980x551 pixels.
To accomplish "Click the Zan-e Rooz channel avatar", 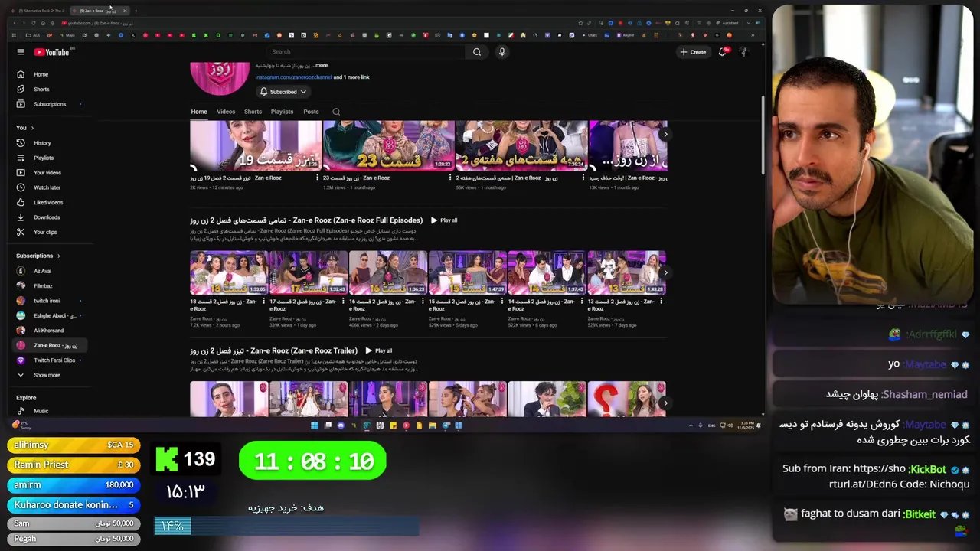I will (x=220, y=78).
